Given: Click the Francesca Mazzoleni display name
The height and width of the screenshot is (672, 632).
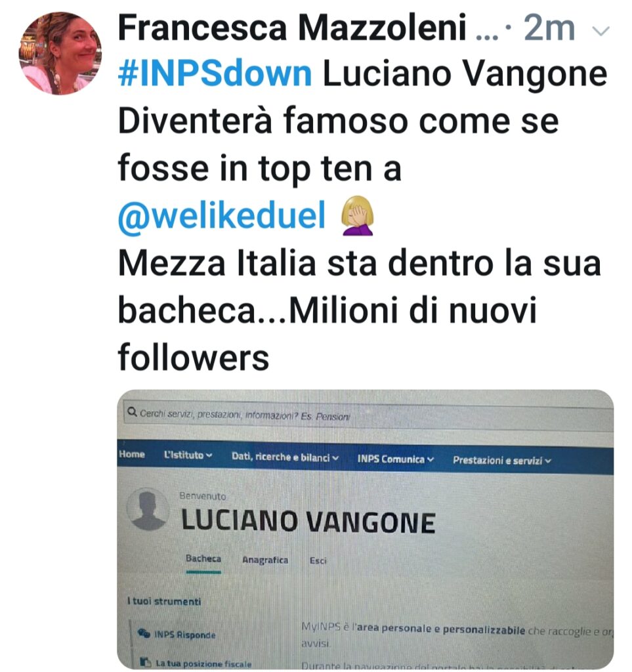Looking at the screenshot, I should pyautogui.click(x=292, y=28).
